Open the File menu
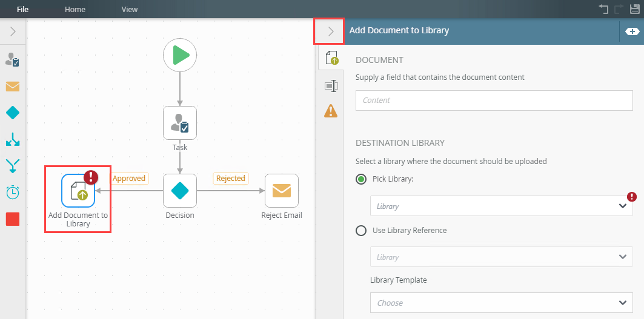This screenshot has height=319, width=644. [x=23, y=9]
